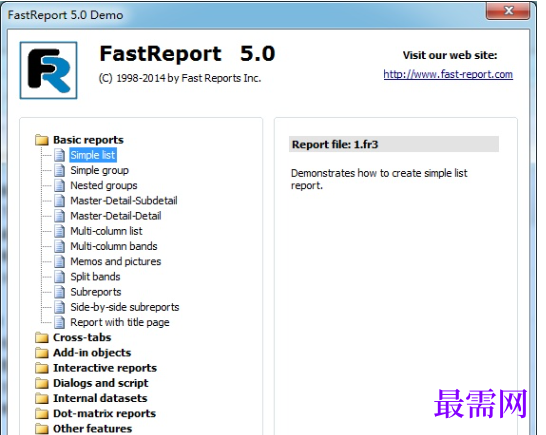The height and width of the screenshot is (435, 546).
Task: Select the Master-Detail-Detail report
Action: [x=116, y=216]
